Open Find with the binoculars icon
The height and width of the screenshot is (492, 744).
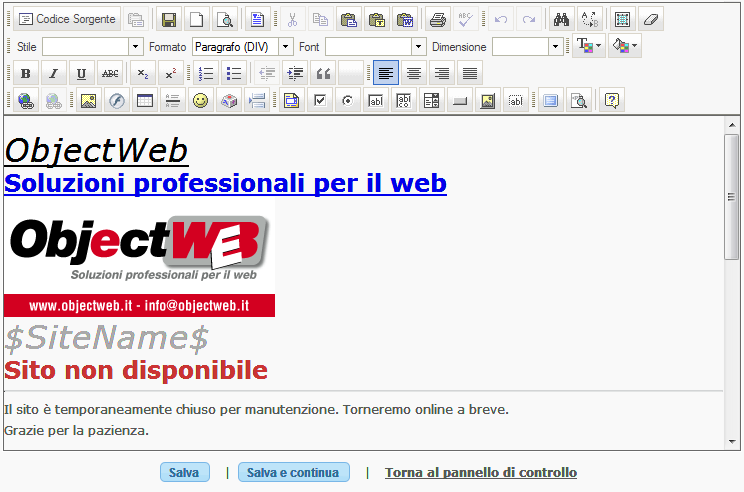coord(562,19)
